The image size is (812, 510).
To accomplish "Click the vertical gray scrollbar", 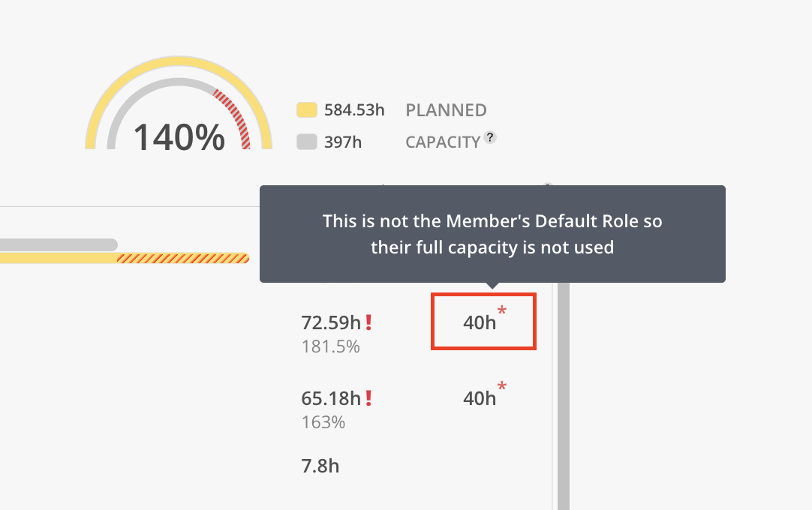I will point(564,396).
